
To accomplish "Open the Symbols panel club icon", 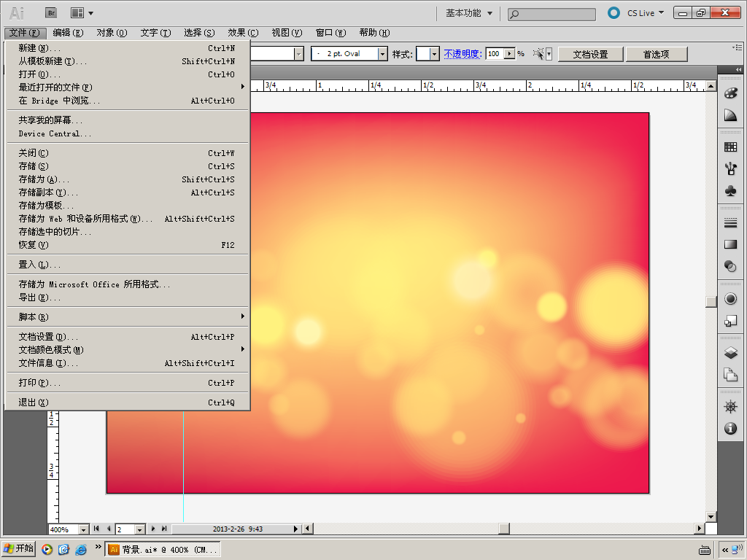I will pyautogui.click(x=730, y=191).
